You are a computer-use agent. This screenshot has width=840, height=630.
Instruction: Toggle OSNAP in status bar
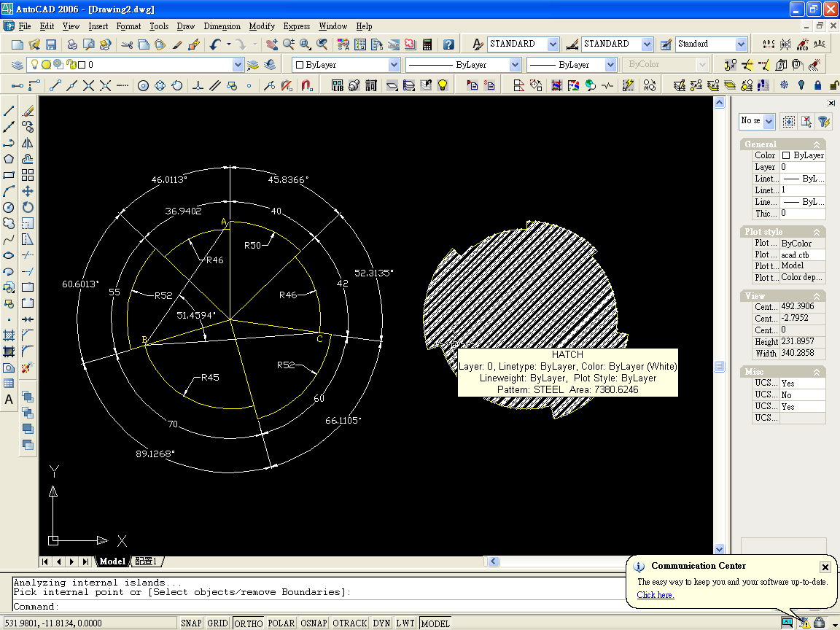314,623
